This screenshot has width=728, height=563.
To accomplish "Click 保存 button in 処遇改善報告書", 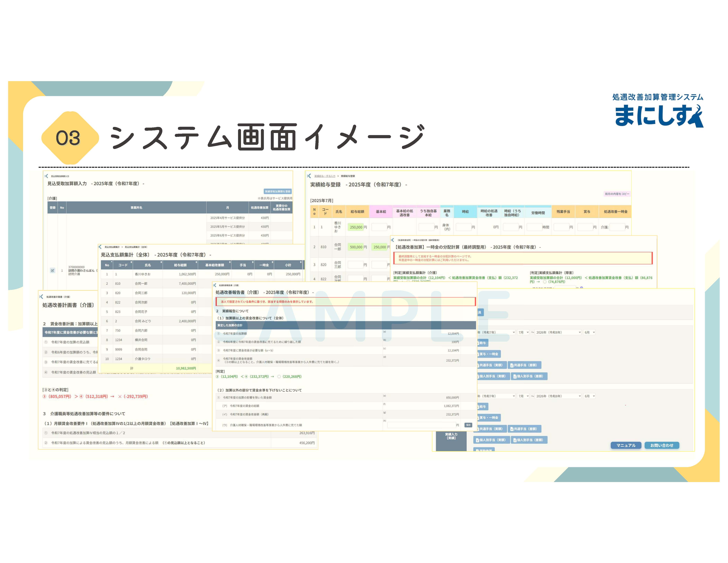I will click(468, 425).
